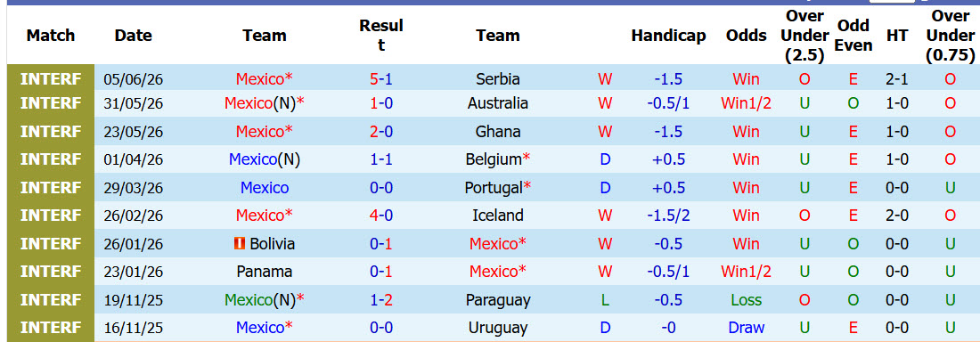This screenshot has width=980, height=342.
Task: Click the Bolivia flag icon
Action: 240,244
